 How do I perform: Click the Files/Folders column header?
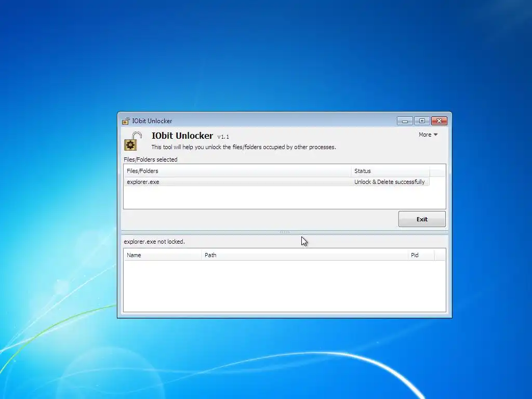(x=237, y=171)
